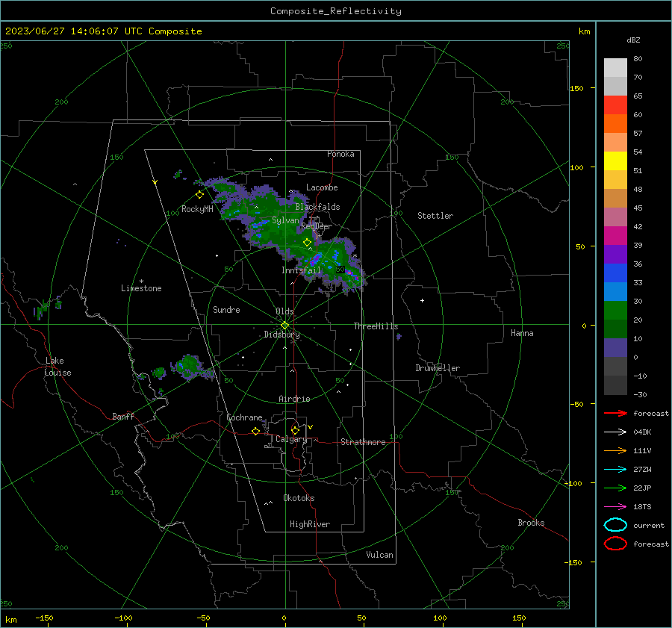This screenshot has height=628, width=672.
Task: Choose the bright green 20-30 dBZ swatch
Action: click(x=615, y=311)
